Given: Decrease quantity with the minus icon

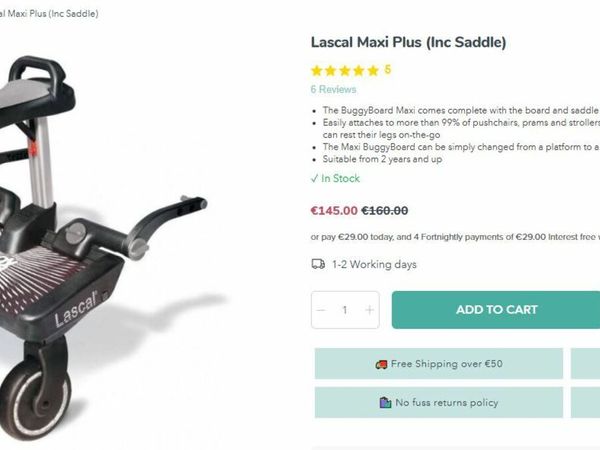Looking at the screenshot, I should (321, 310).
